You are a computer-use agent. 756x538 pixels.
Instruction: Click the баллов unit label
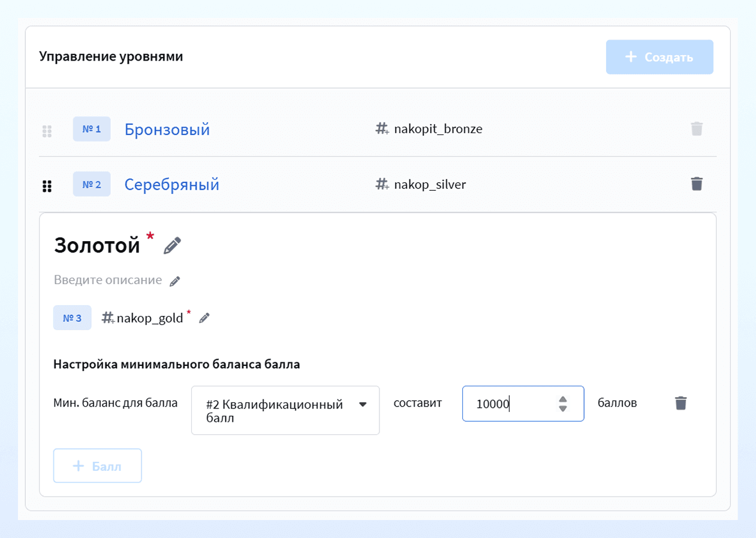pos(618,403)
